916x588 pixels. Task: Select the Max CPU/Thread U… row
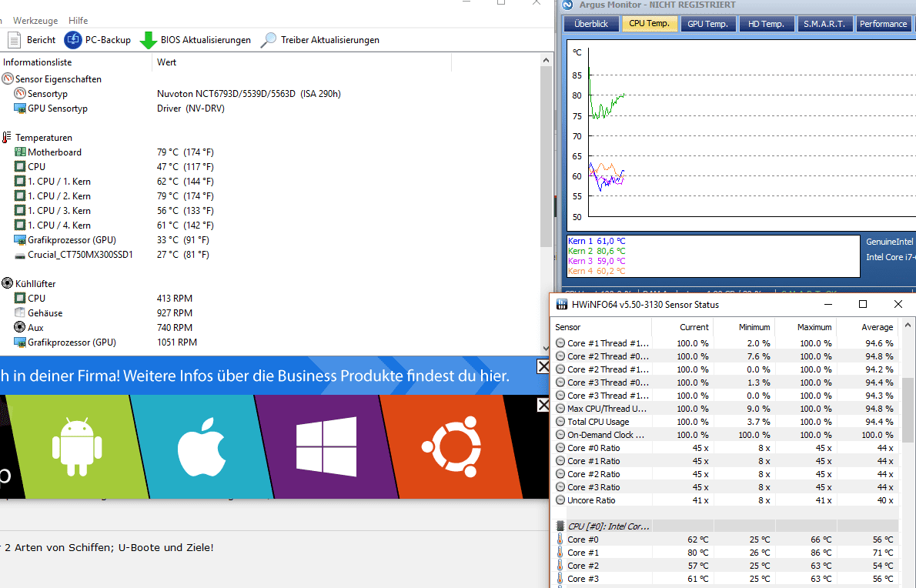pos(725,409)
